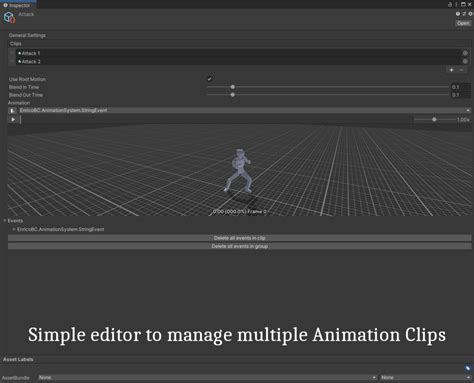
Task: Select the Attack 2 clip row
Action: [238, 61]
